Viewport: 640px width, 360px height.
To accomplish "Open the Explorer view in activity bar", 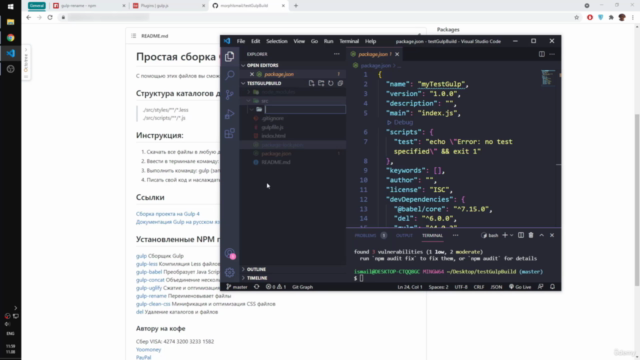I will tap(229, 56).
